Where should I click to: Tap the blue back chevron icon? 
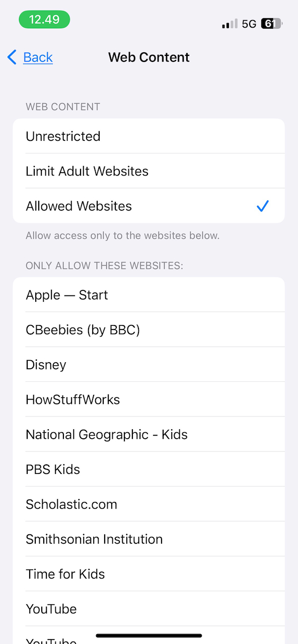point(12,57)
